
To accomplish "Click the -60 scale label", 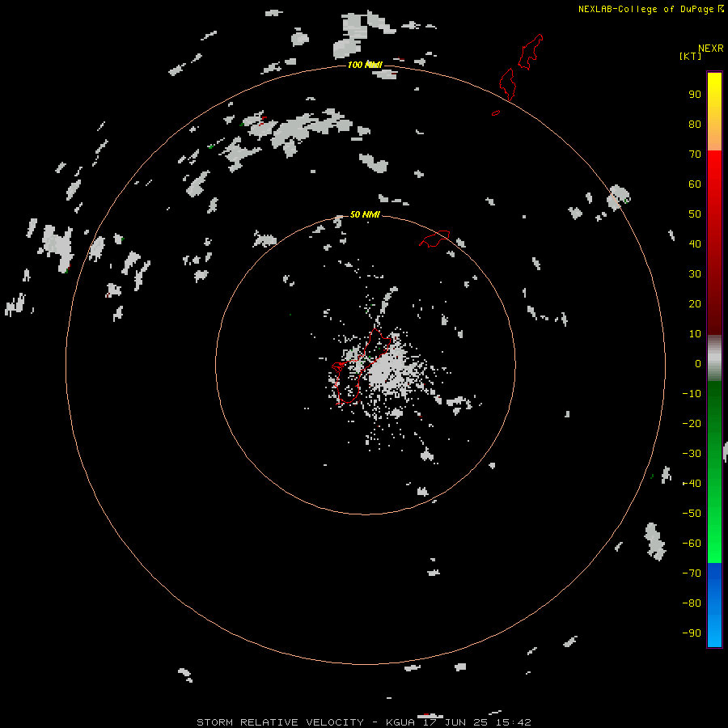I will [692, 544].
